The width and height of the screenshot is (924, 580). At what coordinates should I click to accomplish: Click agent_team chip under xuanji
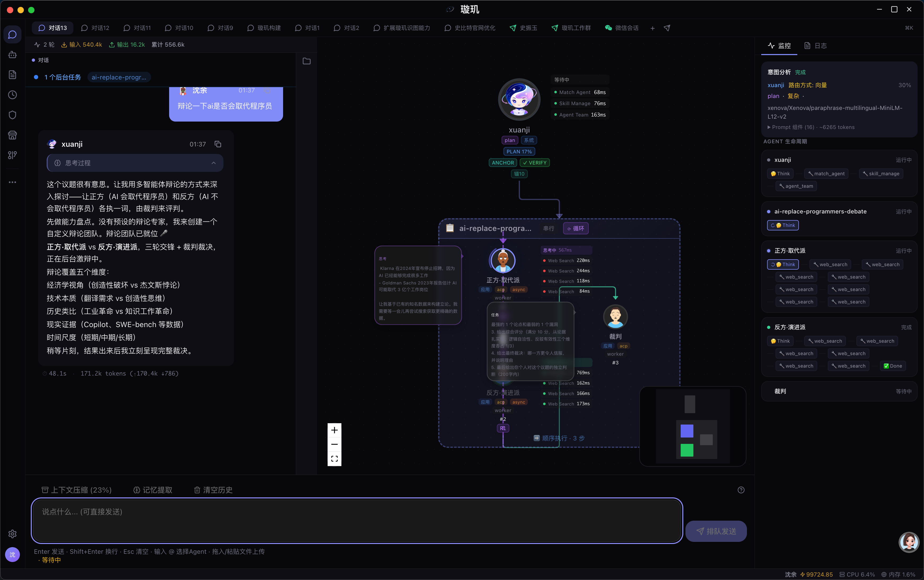coord(796,186)
